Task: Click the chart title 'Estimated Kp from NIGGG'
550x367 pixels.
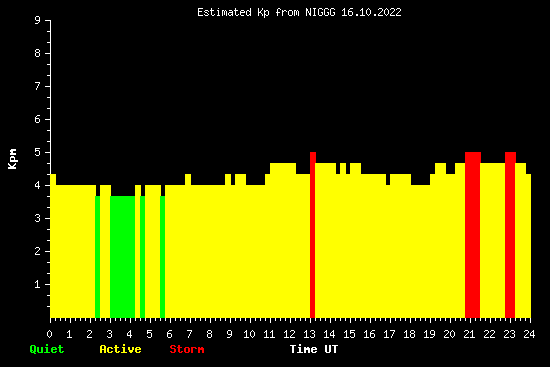Action: 266,12
